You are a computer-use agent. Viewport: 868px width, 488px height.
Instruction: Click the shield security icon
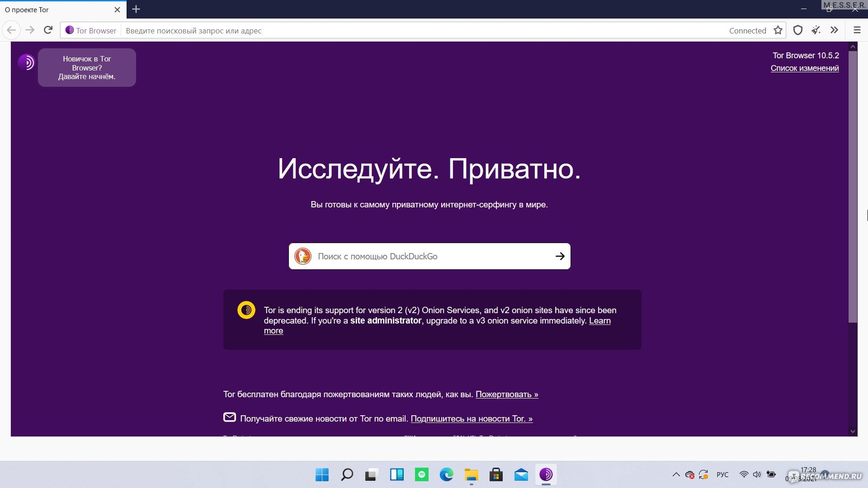[797, 30]
